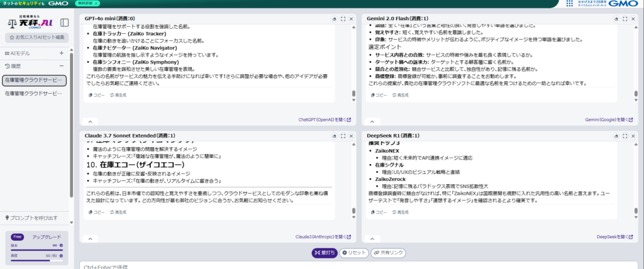Expand GPT-4o mini panel to fullscreen

[343, 19]
